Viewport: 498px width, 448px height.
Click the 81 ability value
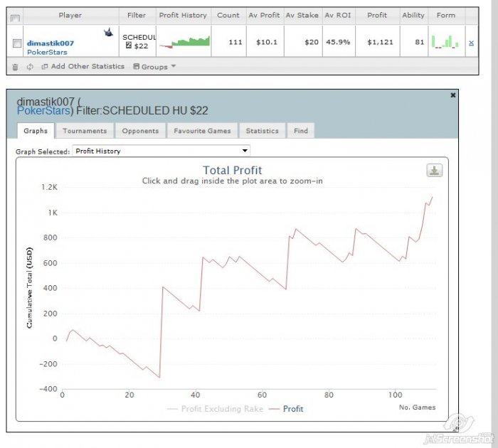point(420,42)
